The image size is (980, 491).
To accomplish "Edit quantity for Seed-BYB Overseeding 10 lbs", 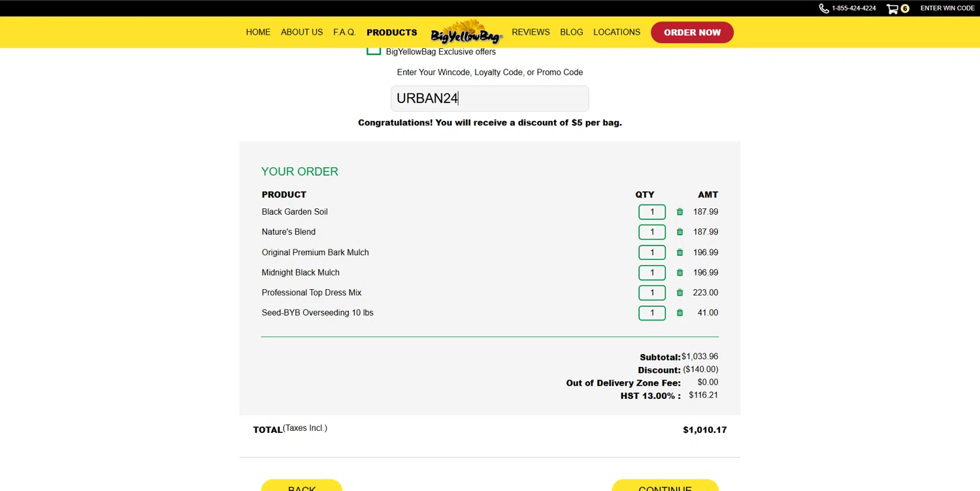I will coord(652,313).
